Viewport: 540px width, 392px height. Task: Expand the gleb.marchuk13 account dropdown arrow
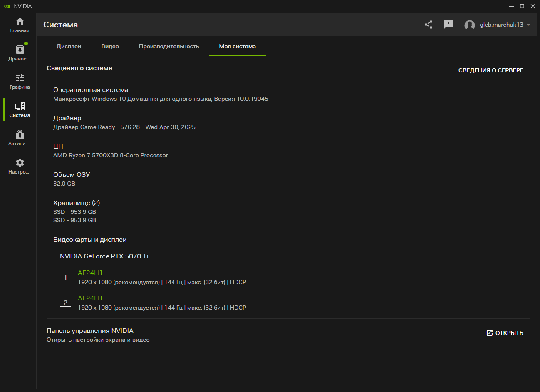[528, 25]
